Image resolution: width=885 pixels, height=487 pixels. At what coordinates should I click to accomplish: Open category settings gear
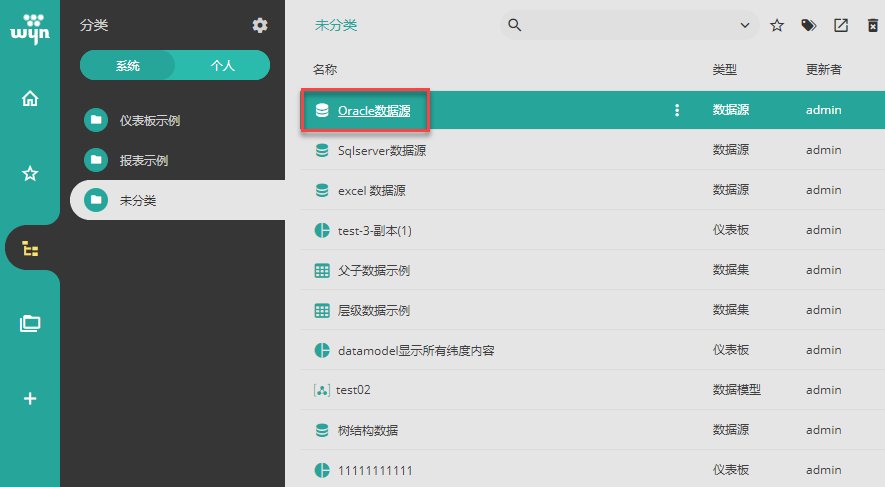[260, 25]
